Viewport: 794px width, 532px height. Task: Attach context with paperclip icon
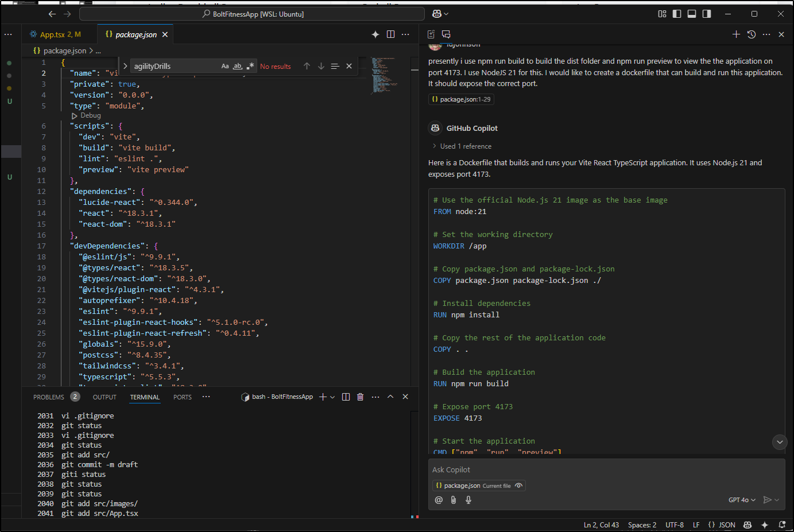454,500
